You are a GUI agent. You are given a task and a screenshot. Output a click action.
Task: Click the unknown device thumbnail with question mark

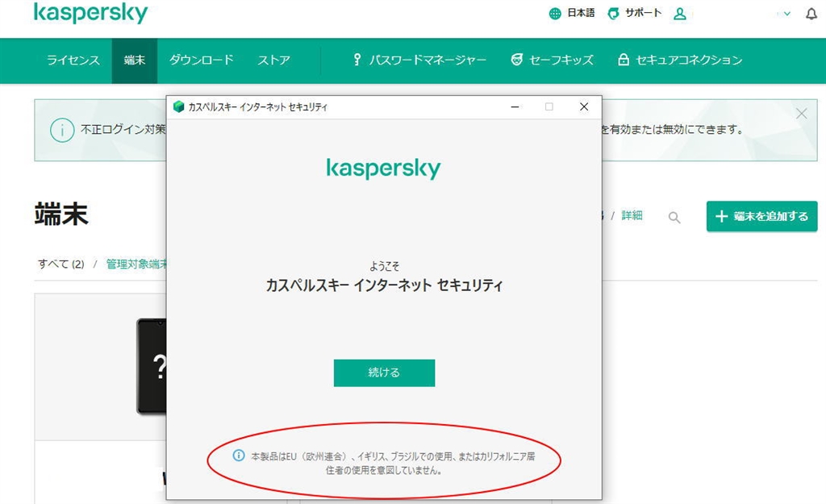point(152,366)
